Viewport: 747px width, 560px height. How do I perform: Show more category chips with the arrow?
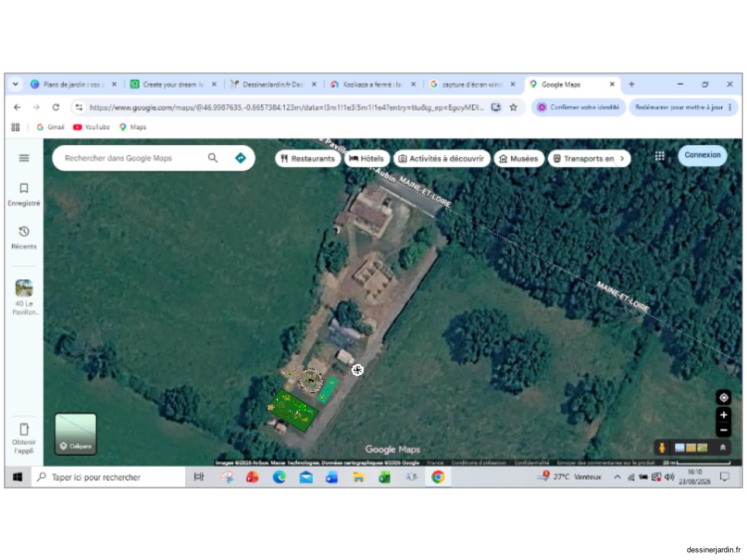pos(622,159)
